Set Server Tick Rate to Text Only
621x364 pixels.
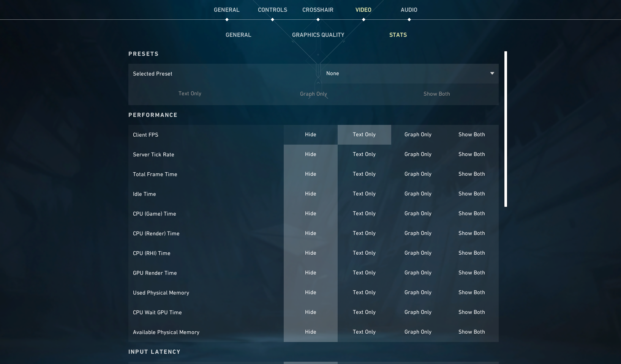click(364, 154)
